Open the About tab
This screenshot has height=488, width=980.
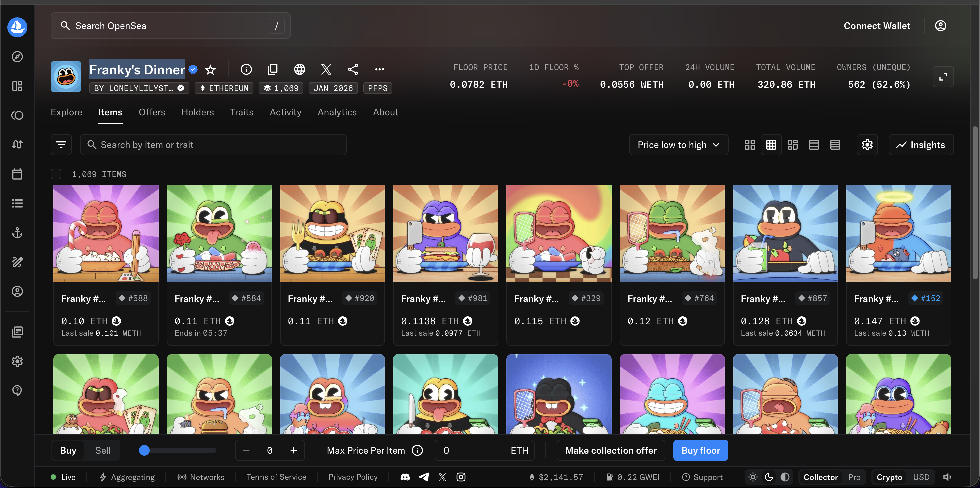[x=386, y=112]
